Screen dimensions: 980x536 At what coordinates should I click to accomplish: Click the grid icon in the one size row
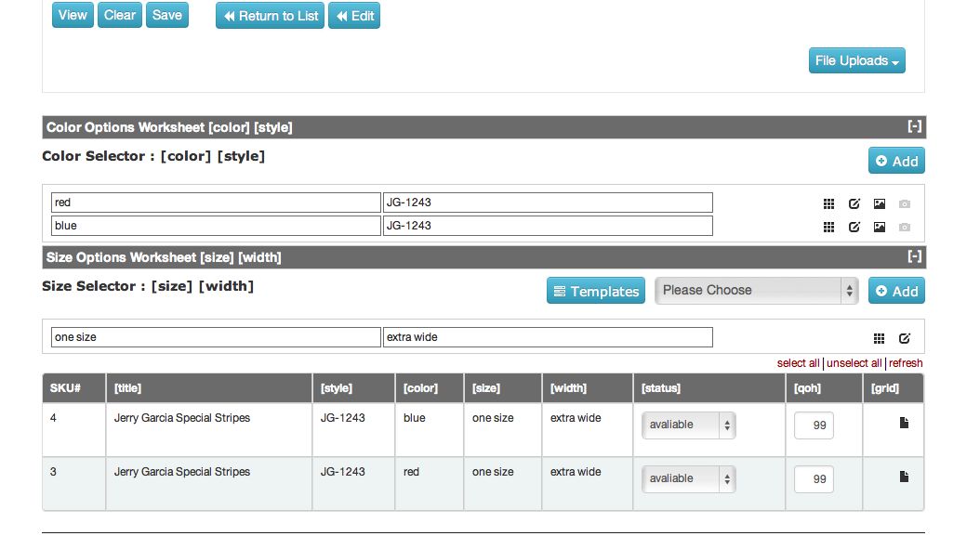(879, 338)
